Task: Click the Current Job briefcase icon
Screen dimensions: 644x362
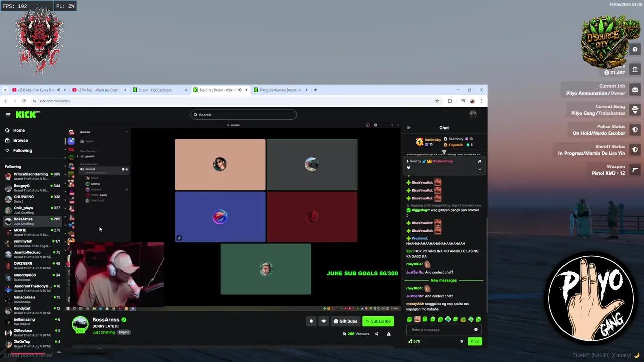Action: pos(635,89)
